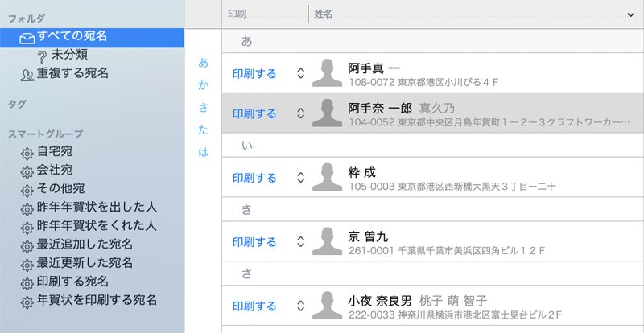Click joint names 桃子 萌 智子

click(453, 301)
